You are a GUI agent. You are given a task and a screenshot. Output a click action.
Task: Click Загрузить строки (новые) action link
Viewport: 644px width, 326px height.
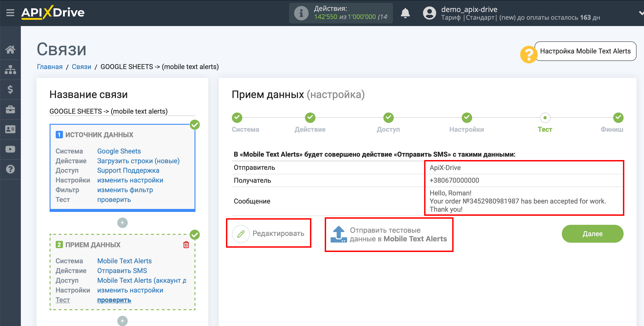click(139, 161)
